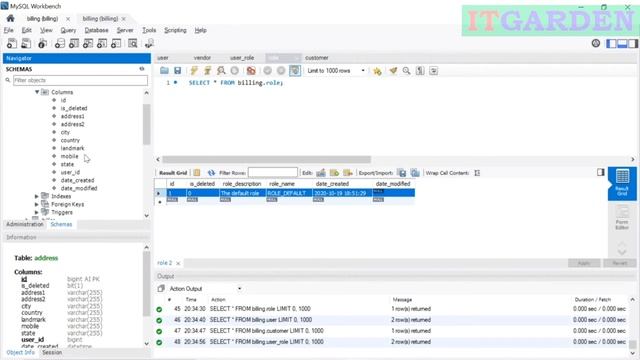Click the Filter Rows input field
The height and width of the screenshot is (360, 640).
pos(273,173)
